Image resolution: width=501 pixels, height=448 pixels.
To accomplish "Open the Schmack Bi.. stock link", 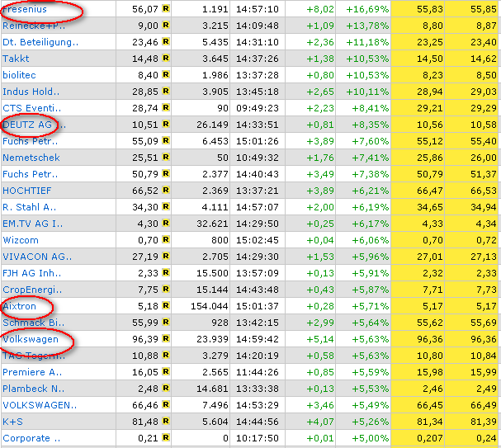I will click(33, 323).
